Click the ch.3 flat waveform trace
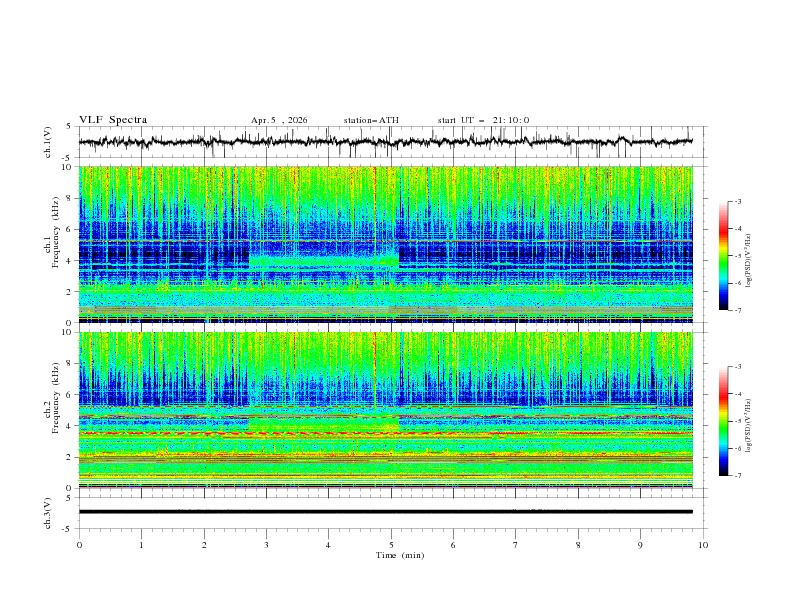Screen dimensions: 792x612 coord(386,512)
